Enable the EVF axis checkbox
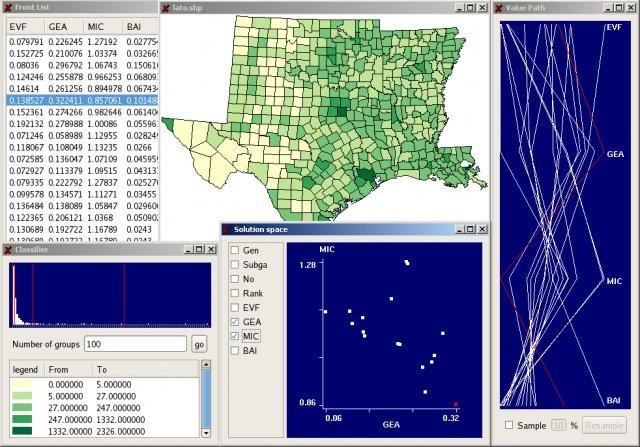 tap(235, 307)
